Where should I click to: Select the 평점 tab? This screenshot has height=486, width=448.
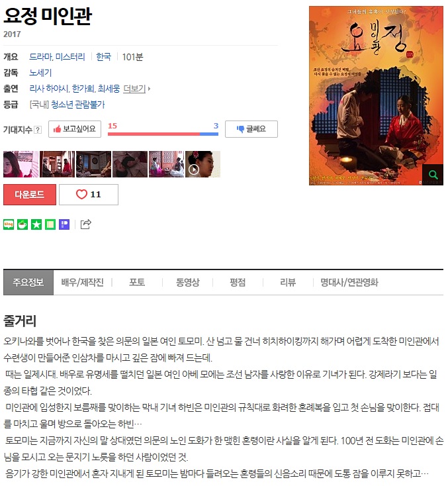(x=238, y=282)
